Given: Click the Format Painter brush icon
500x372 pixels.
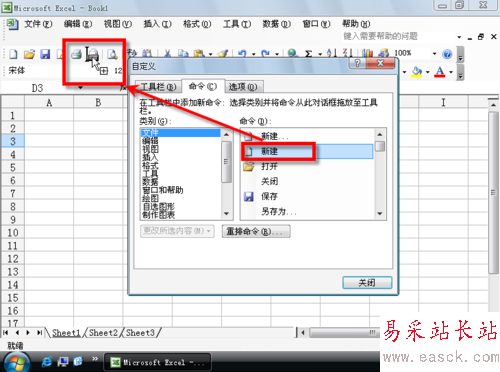Looking at the screenshot, I should [x=223, y=53].
